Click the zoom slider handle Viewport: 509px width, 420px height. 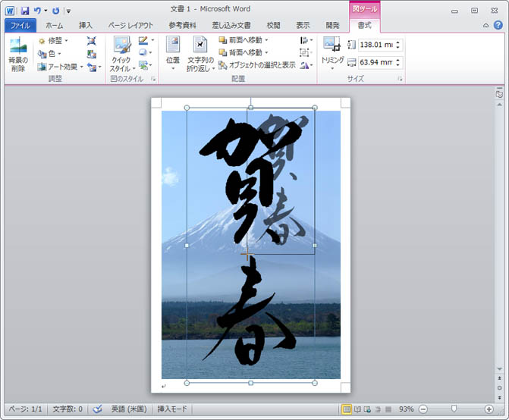click(453, 409)
